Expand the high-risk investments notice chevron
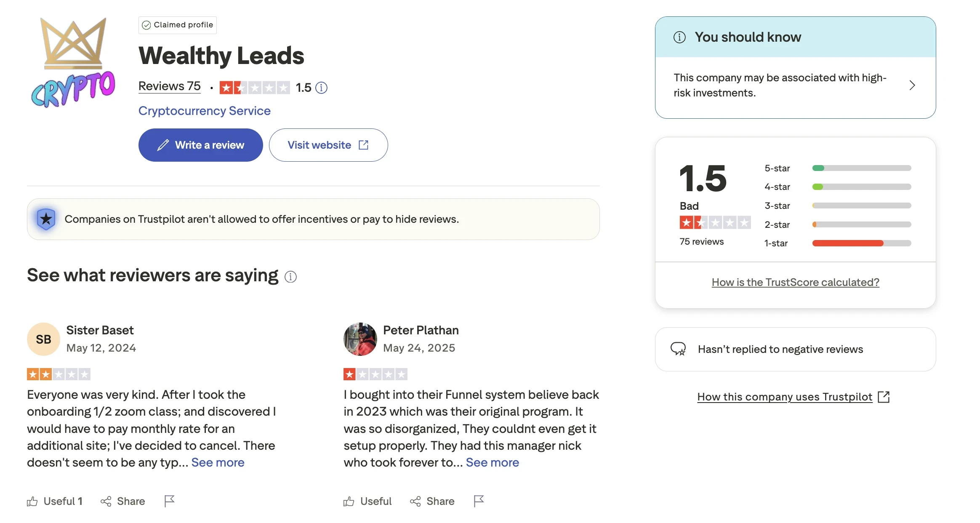This screenshot has width=980, height=523. point(912,85)
